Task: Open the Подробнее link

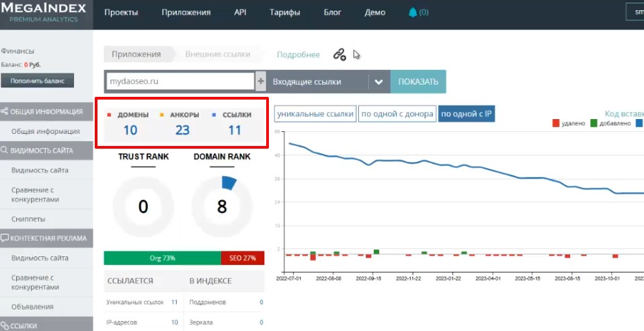Action: pyautogui.click(x=298, y=54)
